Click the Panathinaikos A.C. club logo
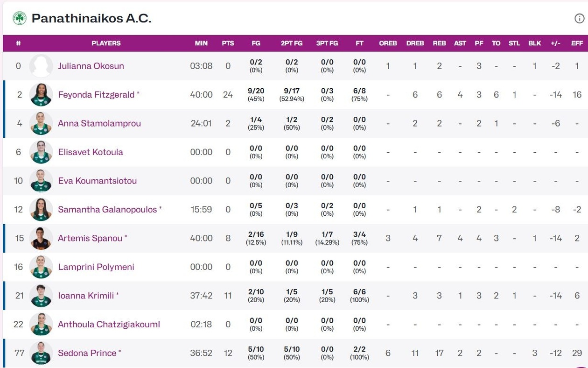 click(x=20, y=18)
